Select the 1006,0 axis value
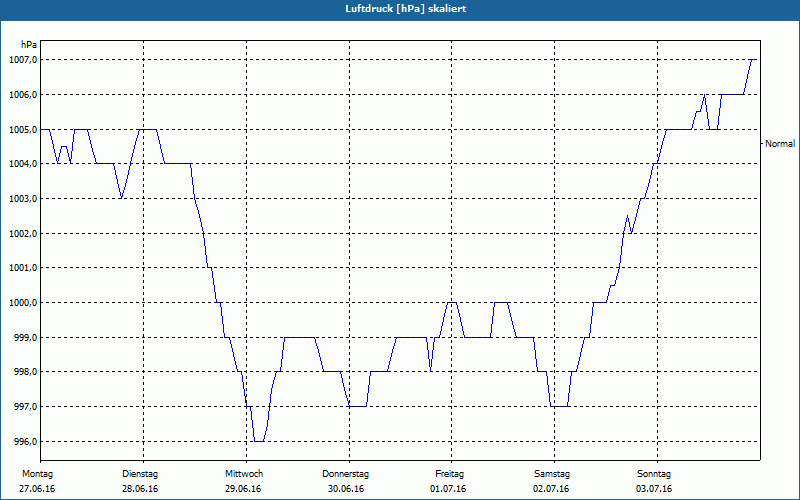The width and height of the screenshot is (800, 500). click(23, 95)
